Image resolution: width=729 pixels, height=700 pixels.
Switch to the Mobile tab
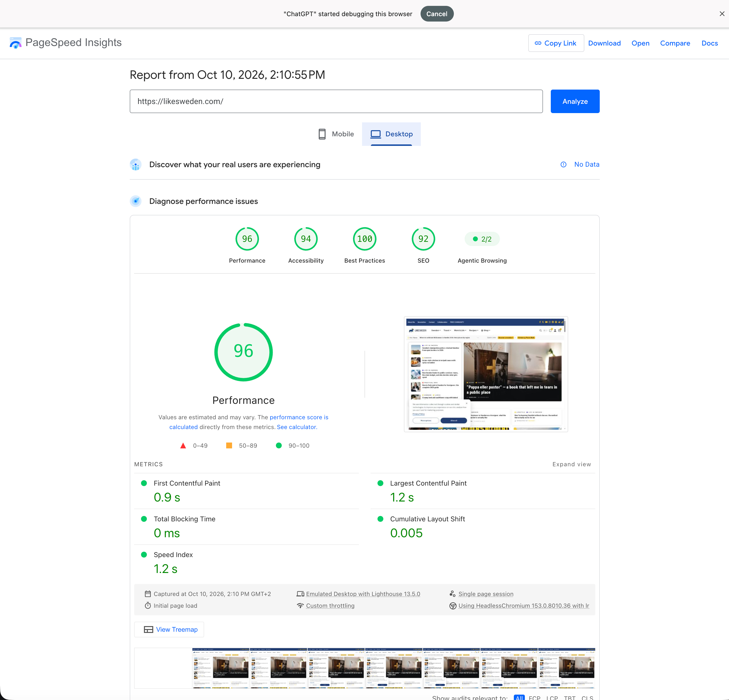(x=336, y=134)
